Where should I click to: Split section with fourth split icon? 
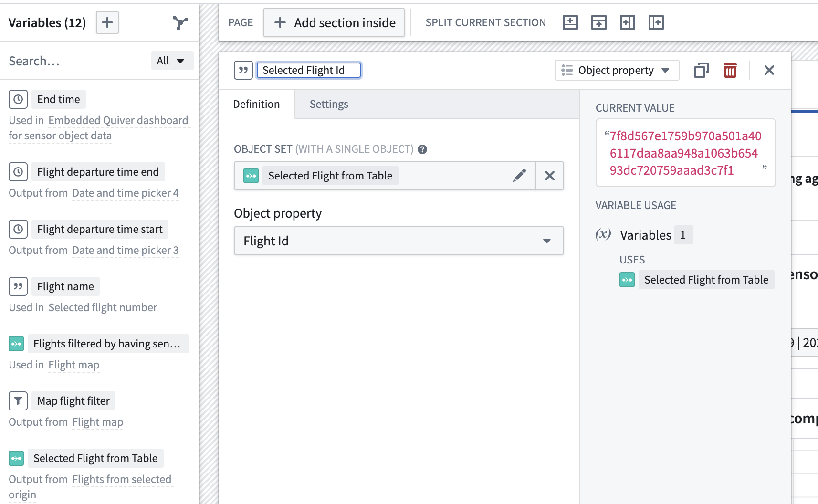coord(656,22)
